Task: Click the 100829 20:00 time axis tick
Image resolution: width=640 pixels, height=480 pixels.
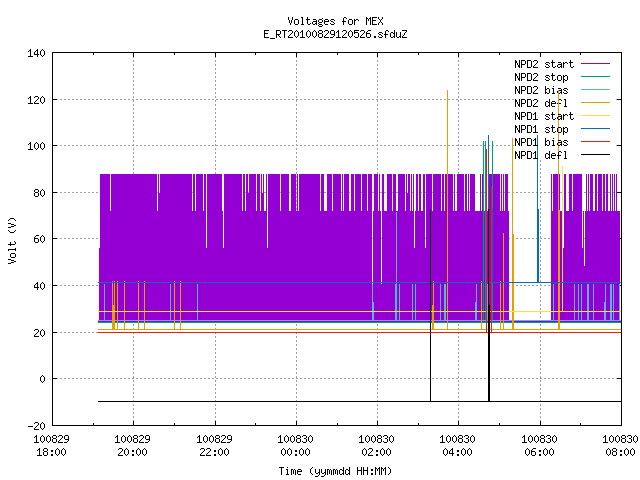Action: point(133,446)
